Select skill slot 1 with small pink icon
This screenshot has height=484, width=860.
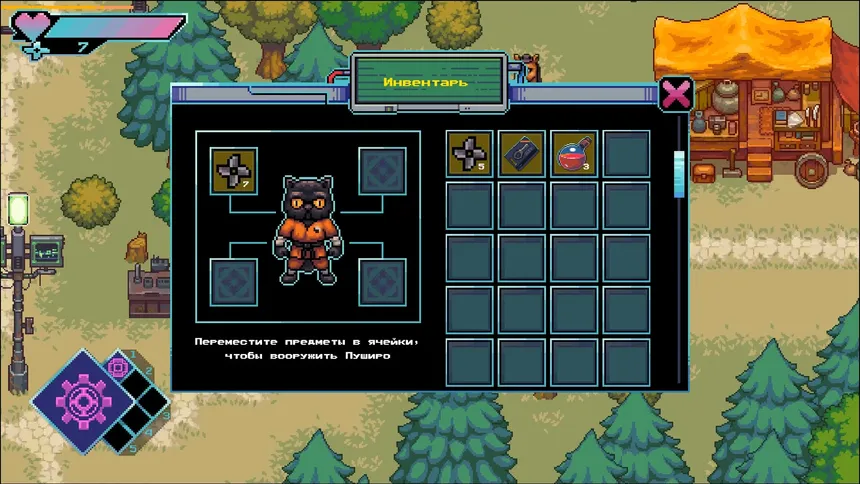tap(118, 367)
